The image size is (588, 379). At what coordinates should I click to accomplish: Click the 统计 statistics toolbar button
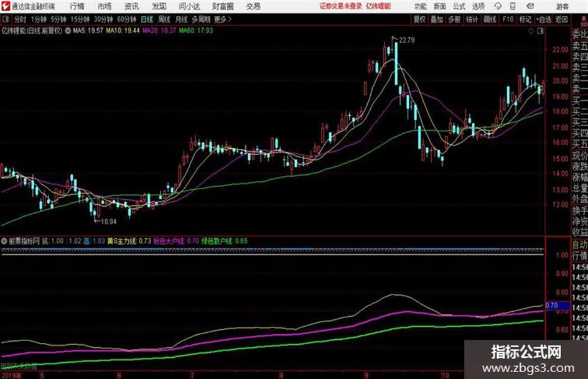472,19
